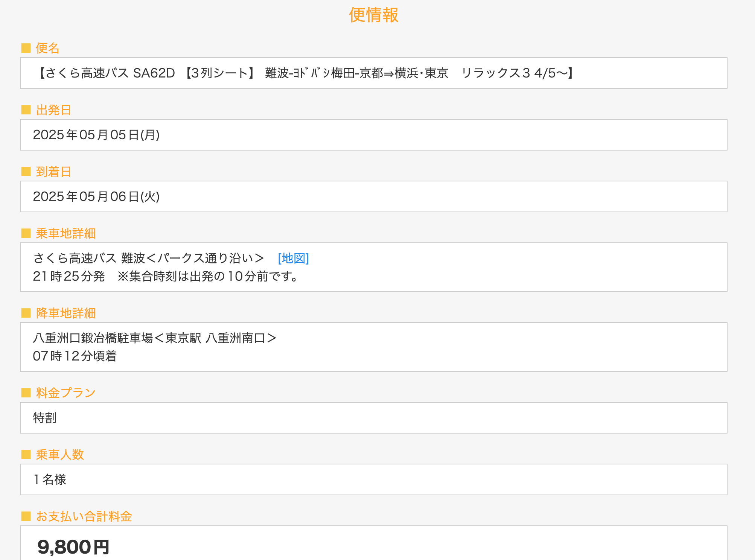
Task: Click arrival date 2025年05月06日(火)
Action: point(96,196)
